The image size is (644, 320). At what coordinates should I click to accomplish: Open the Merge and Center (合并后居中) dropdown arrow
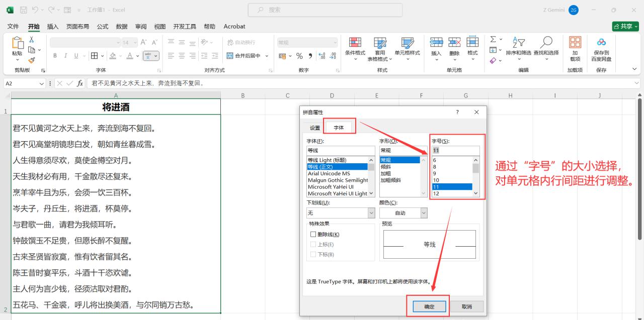[267, 56]
